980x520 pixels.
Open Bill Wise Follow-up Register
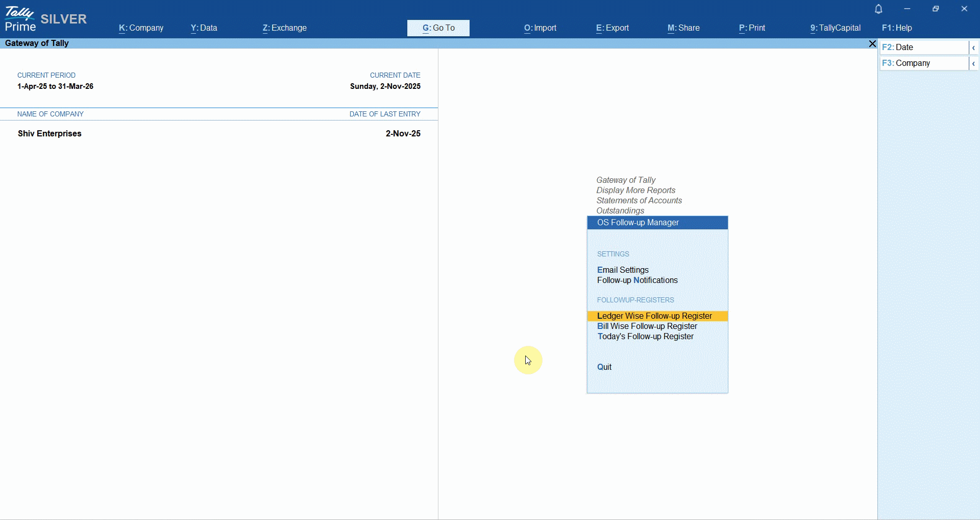tap(647, 326)
